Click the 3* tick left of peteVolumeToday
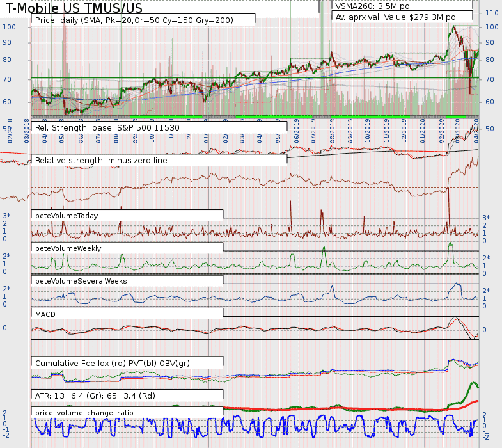This screenshot has height=448, width=502. (6, 216)
